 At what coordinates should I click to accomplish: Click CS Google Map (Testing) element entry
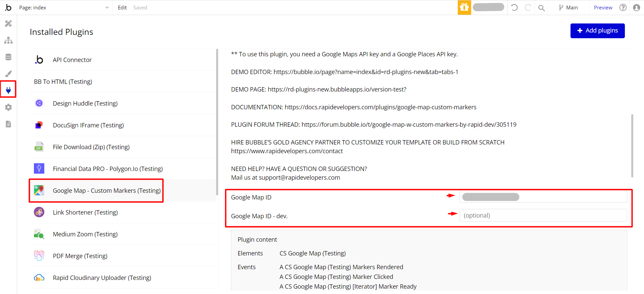click(x=312, y=253)
